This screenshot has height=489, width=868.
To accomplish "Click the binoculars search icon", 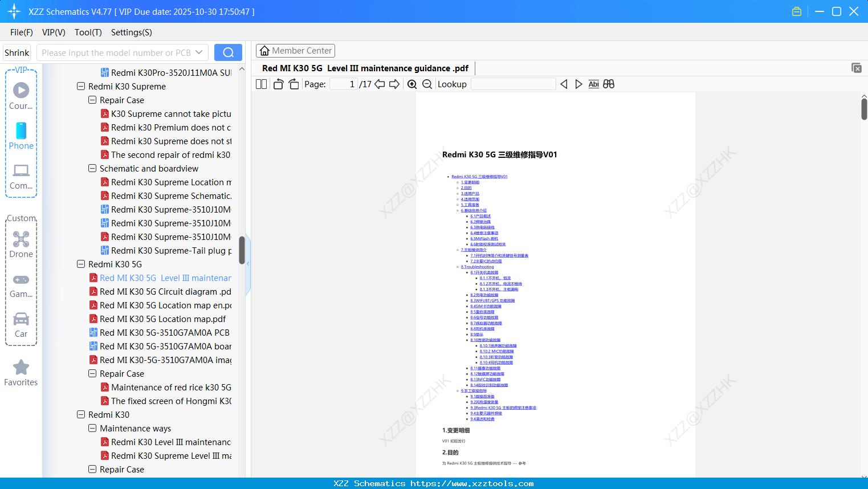I will [x=609, y=84].
